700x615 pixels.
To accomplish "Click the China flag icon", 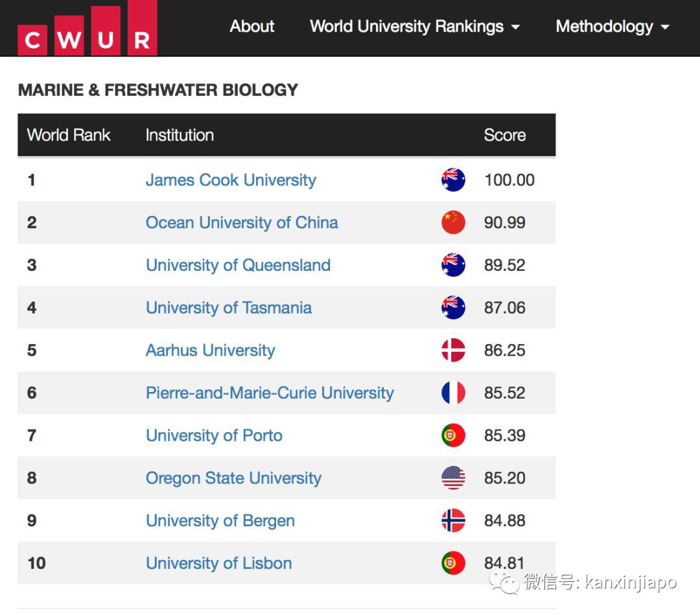I will point(453,222).
